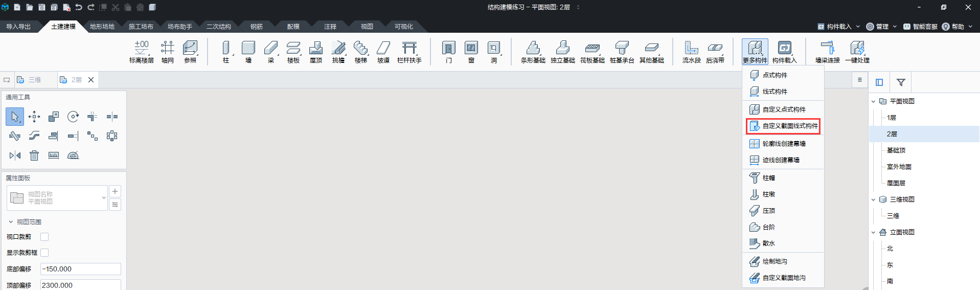The image size is (980, 290).
Task: Switch to the 可视化 ribbon tab
Action: (x=404, y=27)
